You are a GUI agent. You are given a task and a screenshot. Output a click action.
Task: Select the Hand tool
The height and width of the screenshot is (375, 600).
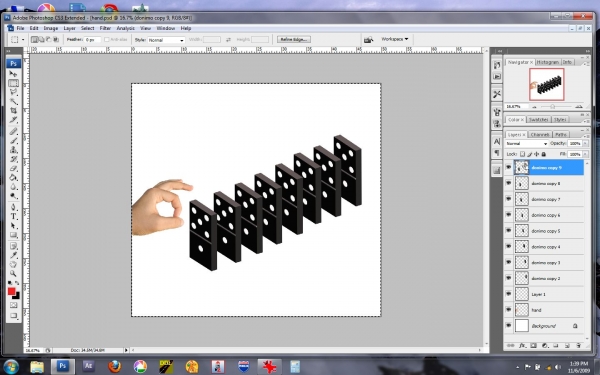click(13, 264)
